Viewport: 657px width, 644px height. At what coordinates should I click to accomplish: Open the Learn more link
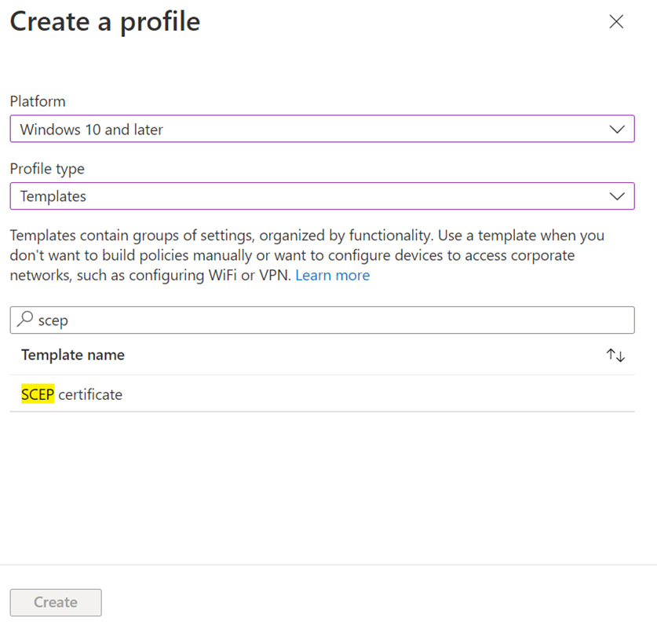(x=332, y=275)
